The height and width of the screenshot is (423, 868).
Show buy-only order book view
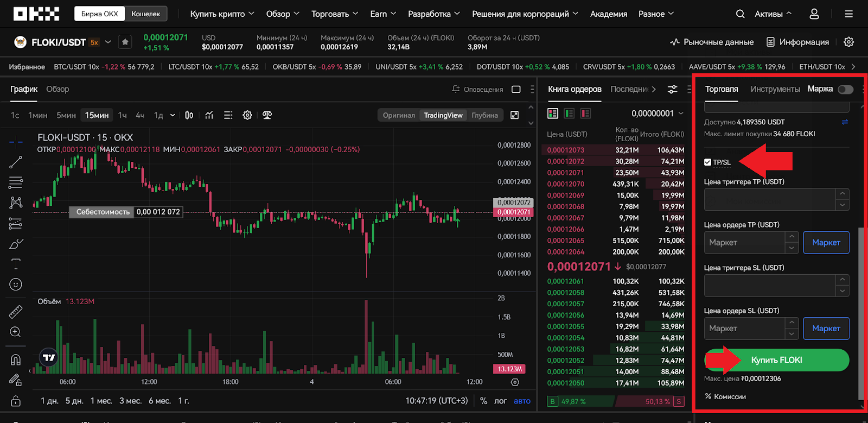569,113
